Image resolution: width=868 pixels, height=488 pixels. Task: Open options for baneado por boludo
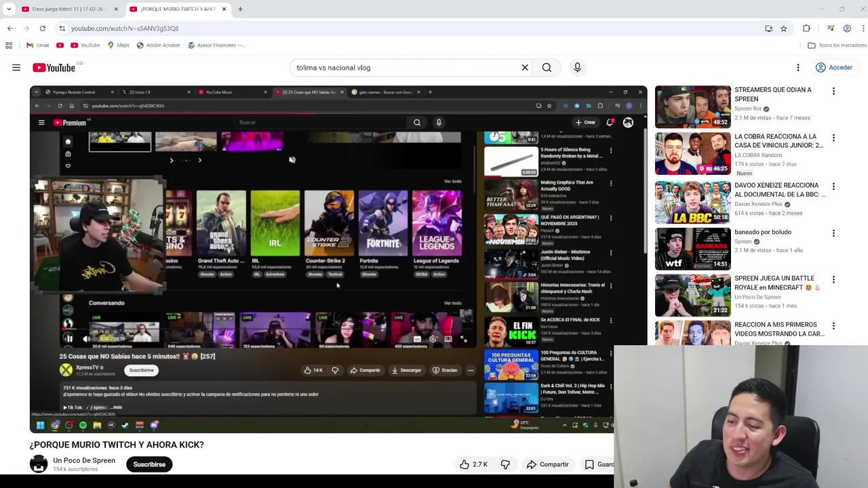(833, 232)
